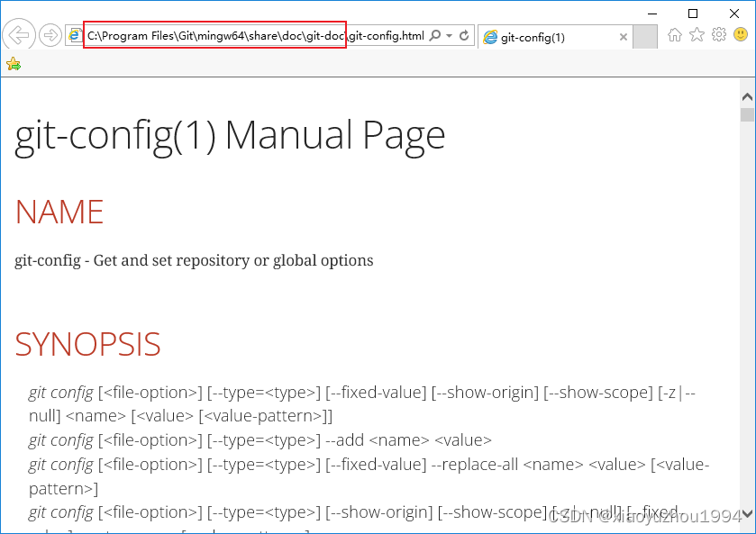Viewport: 756px width, 534px height.
Task: Click the smiley feedback icon
Action: [x=739, y=33]
